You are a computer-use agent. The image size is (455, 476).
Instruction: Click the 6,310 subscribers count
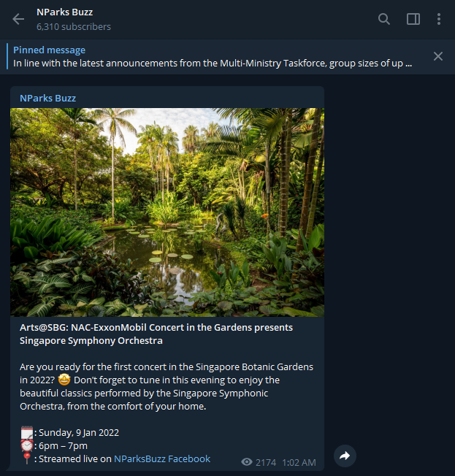(74, 27)
